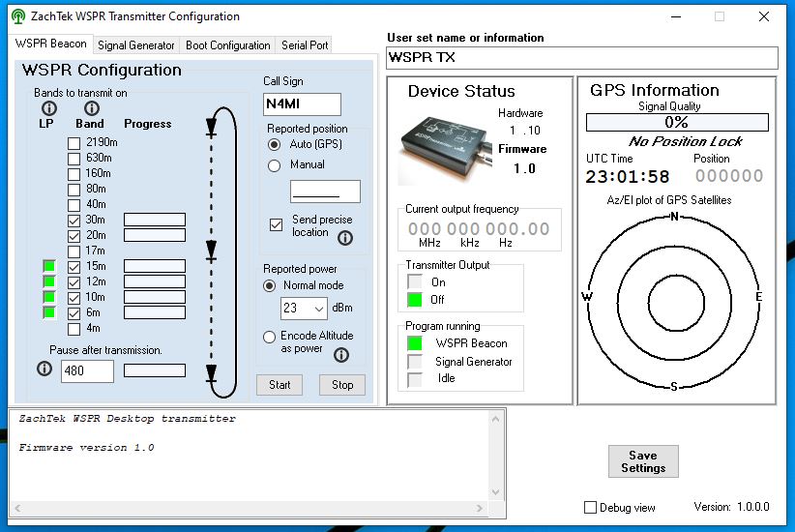Viewport: 795px width, 532px height.
Task: Click the log scroll-down arrow
Action: click(496, 492)
